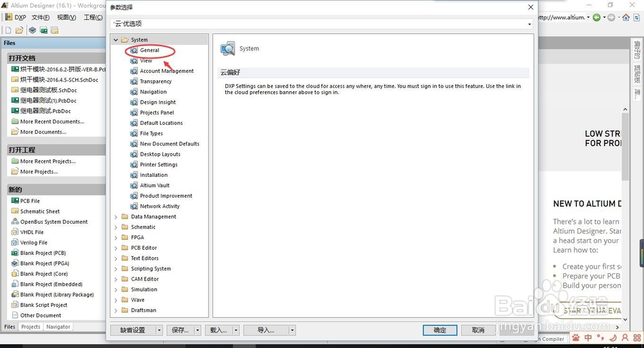The image size is (644, 348).
Task: Expand the FPGA folder
Action: [x=116, y=237]
